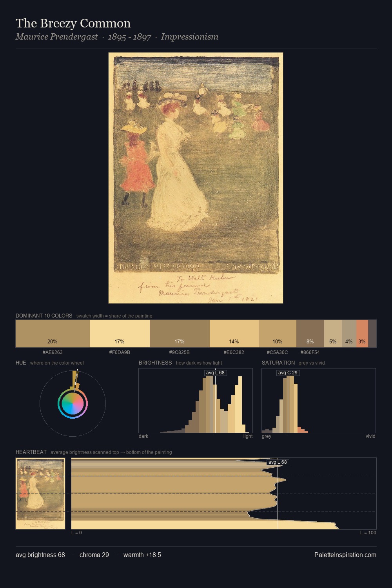Image resolution: width=392 pixels, height=588 pixels.
Task: Click the small heartbeat painting thumbnail
Action: point(40,494)
